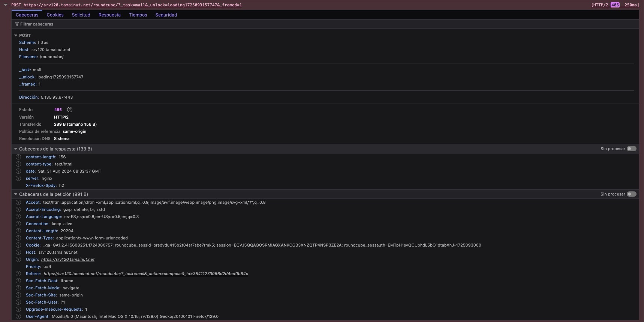Select the status code 406 value

point(58,110)
